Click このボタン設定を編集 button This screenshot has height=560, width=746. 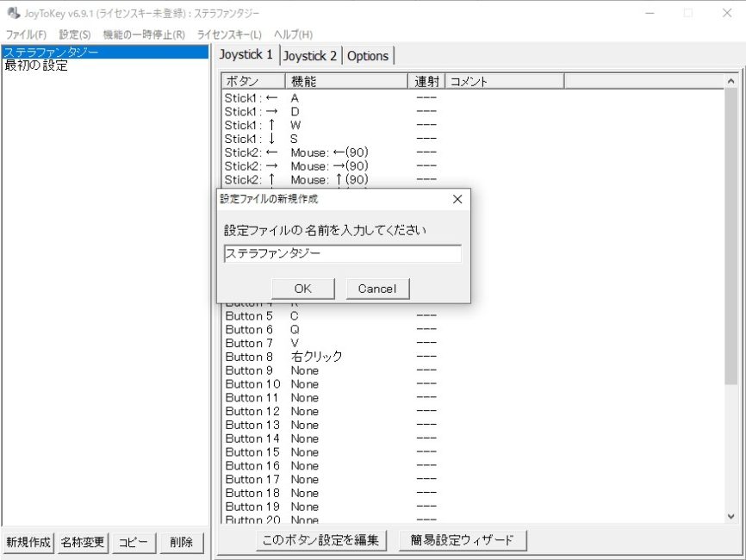click(x=321, y=540)
